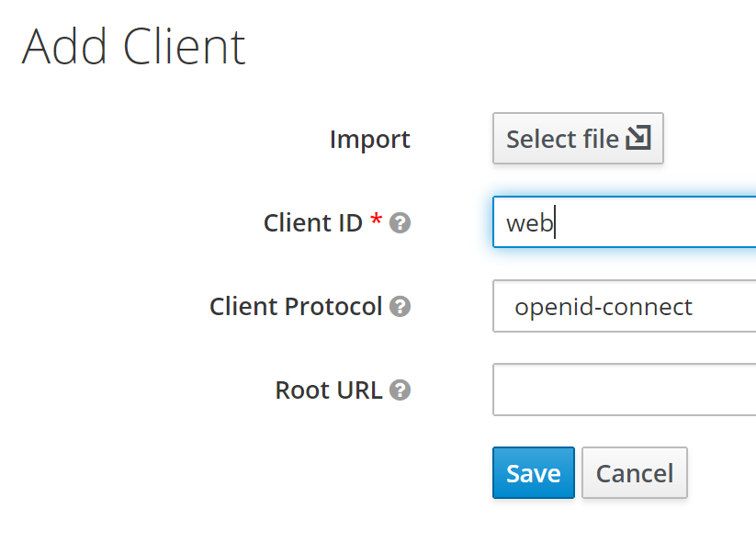Save the new client
756x554 pixels.
[533, 472]
